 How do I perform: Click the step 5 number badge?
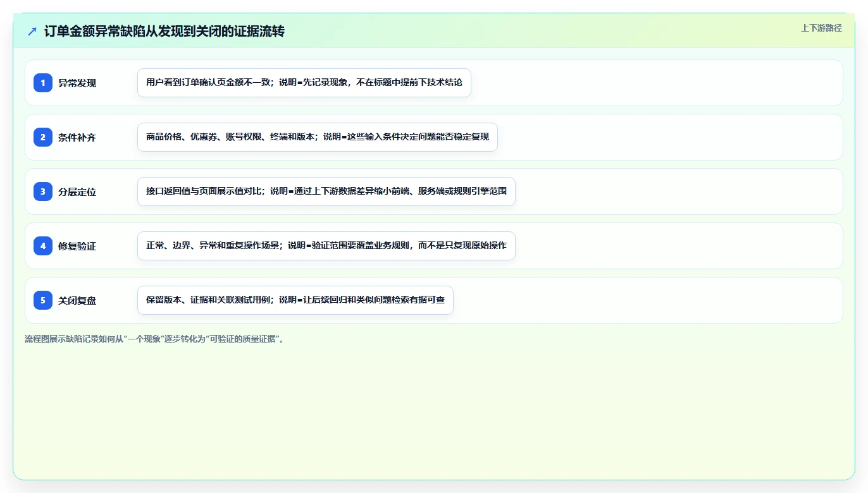click(x=43, y=300)
